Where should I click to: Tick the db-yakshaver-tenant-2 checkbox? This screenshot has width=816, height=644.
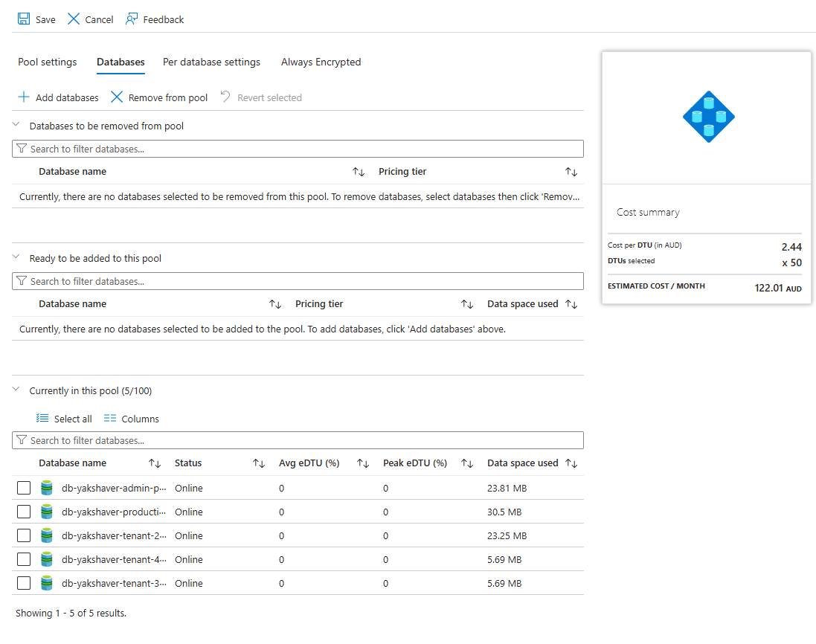24,536
